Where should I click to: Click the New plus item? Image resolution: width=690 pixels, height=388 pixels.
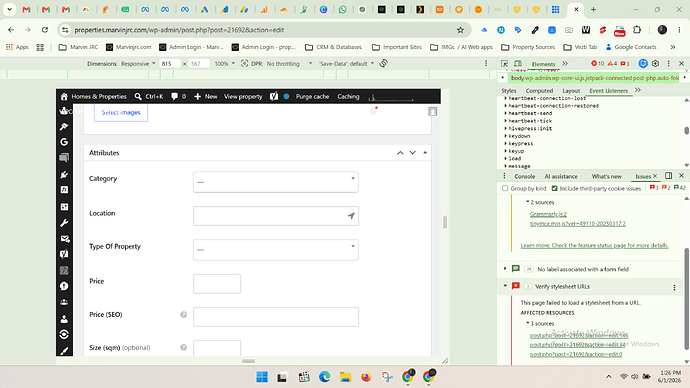pyautogui.click(x=206, y=96)
